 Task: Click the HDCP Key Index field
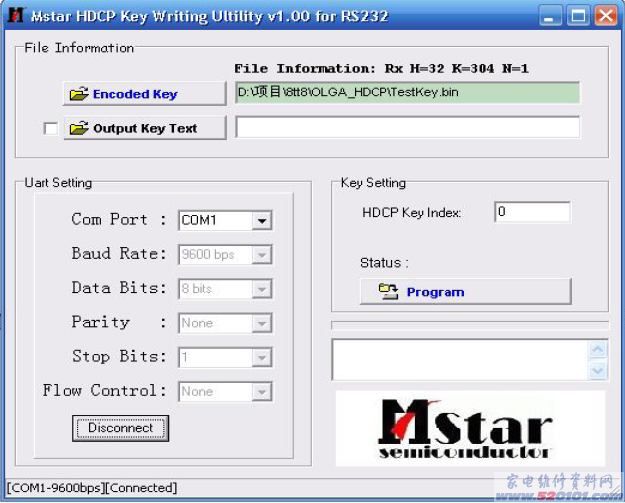(x=531, y=212)
